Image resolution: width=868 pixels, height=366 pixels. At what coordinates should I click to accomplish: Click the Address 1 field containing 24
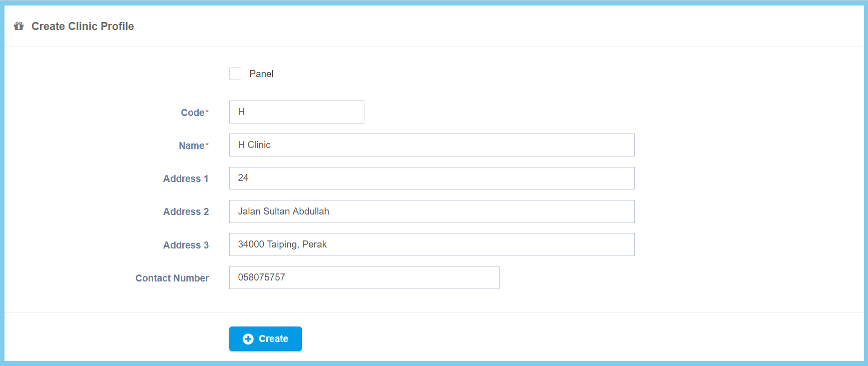[431, 178]
